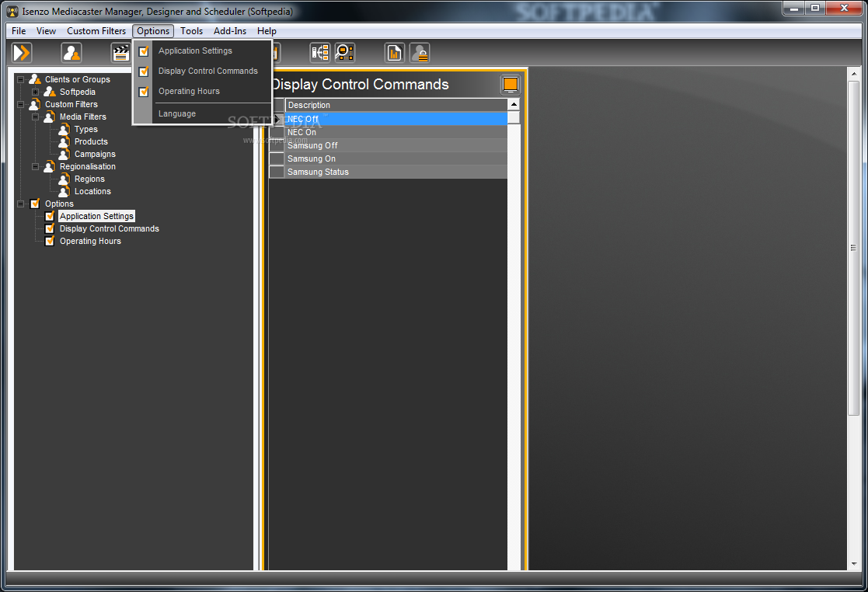Select the Samsung Status row header cell
The image size is (868, 592).
277,172
